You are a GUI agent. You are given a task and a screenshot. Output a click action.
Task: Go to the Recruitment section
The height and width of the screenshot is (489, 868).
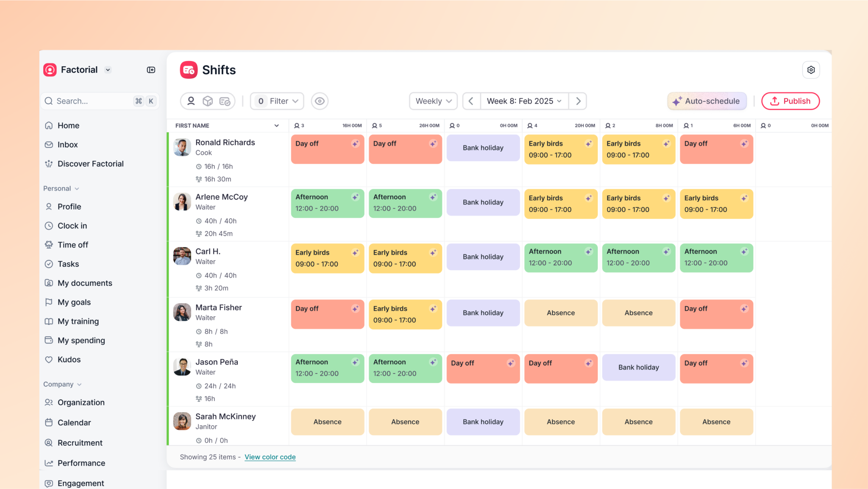click(x=80, y=442)
